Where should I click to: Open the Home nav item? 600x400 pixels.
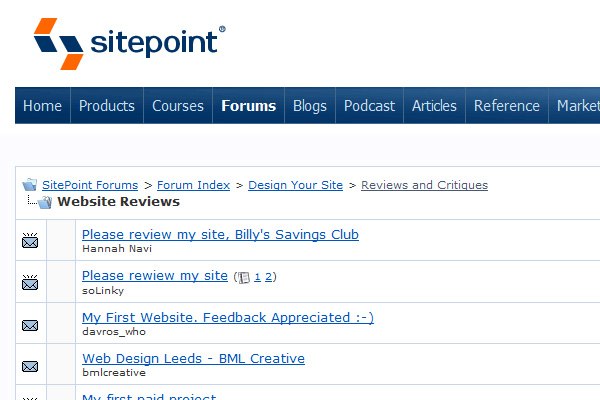coord(42,106)
